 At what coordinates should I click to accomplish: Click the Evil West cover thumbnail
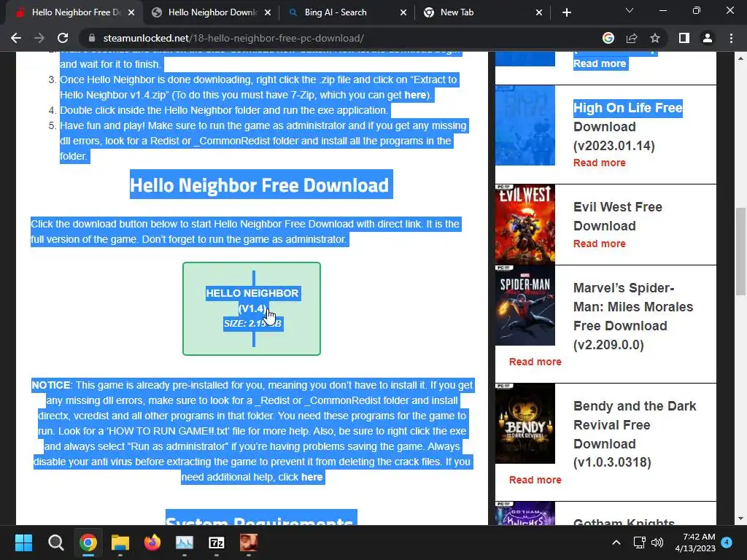tap(525, 225)
